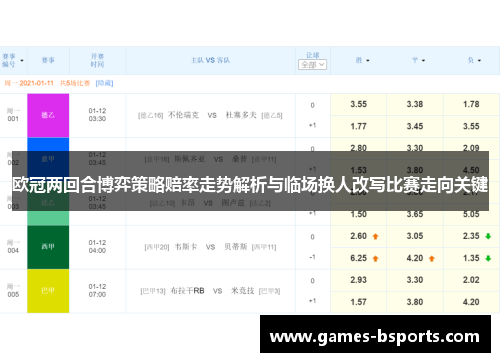Click the match number 周一 005
This screenshot has height=362, width=500.
[13, 291]
